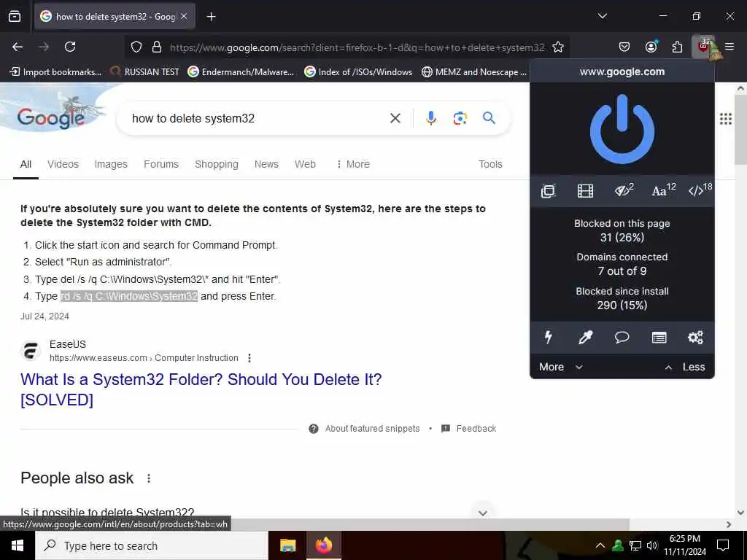Collapse uBlock panel with Less
The image size is (747, 560).
684,367
